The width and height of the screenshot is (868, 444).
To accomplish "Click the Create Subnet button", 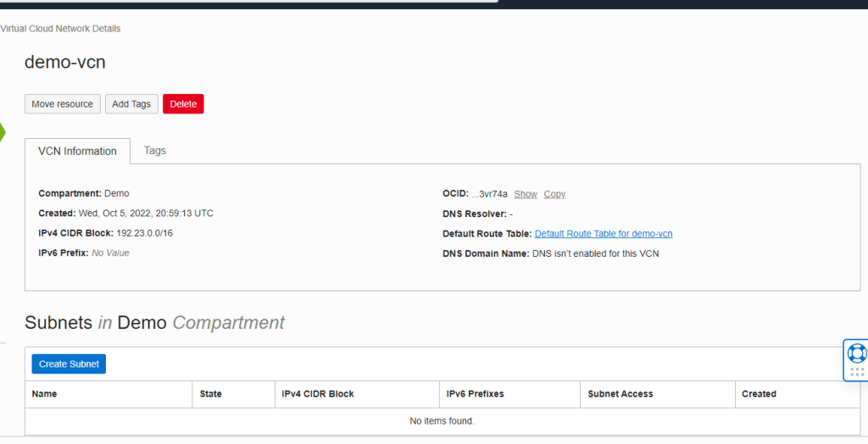I will click(69, 364).
